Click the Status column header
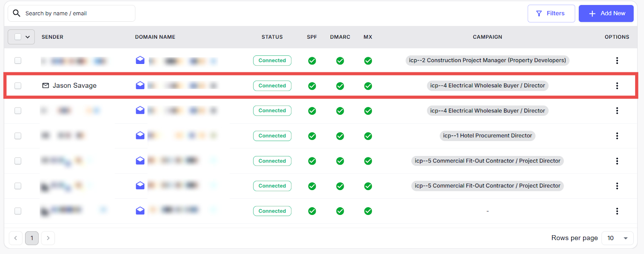Image resolution: width=644 pixels, height=254 pixels. [272, 37]
